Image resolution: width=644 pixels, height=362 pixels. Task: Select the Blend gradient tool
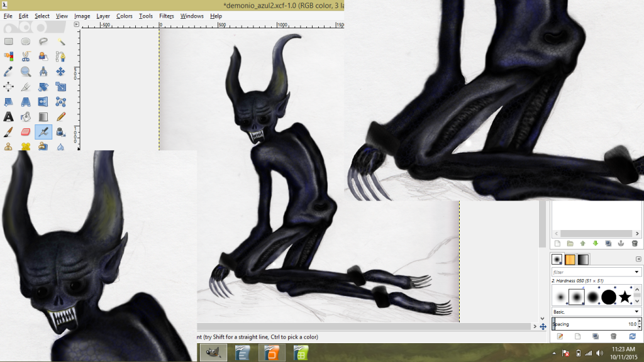(x=42, y=117)
